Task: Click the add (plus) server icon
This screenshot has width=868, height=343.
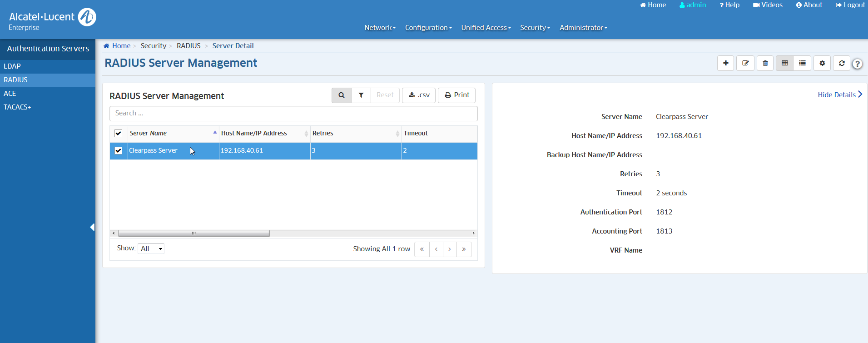Action: click(x=725, y=63)
